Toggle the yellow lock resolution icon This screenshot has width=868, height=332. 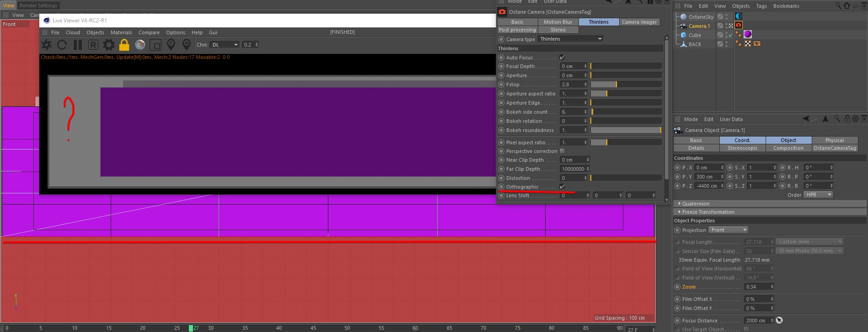tap(124, 45)
